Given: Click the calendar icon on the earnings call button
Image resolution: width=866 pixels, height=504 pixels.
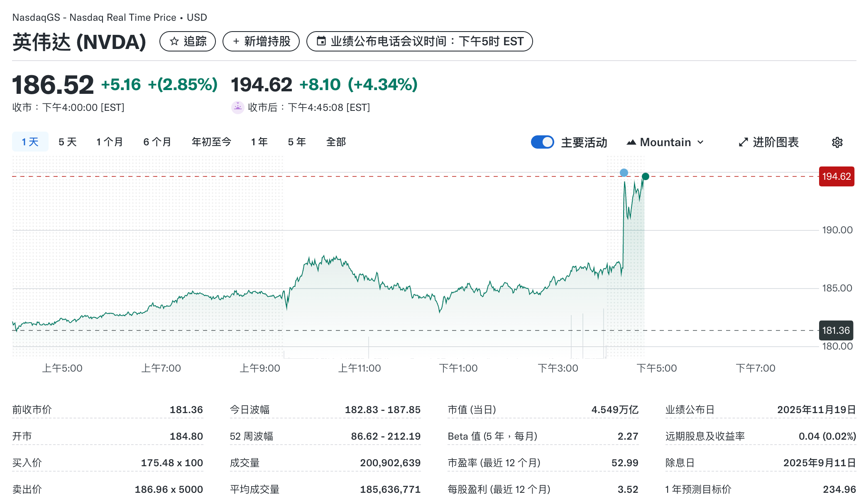Looking at the screenshot, I should 320,41.
